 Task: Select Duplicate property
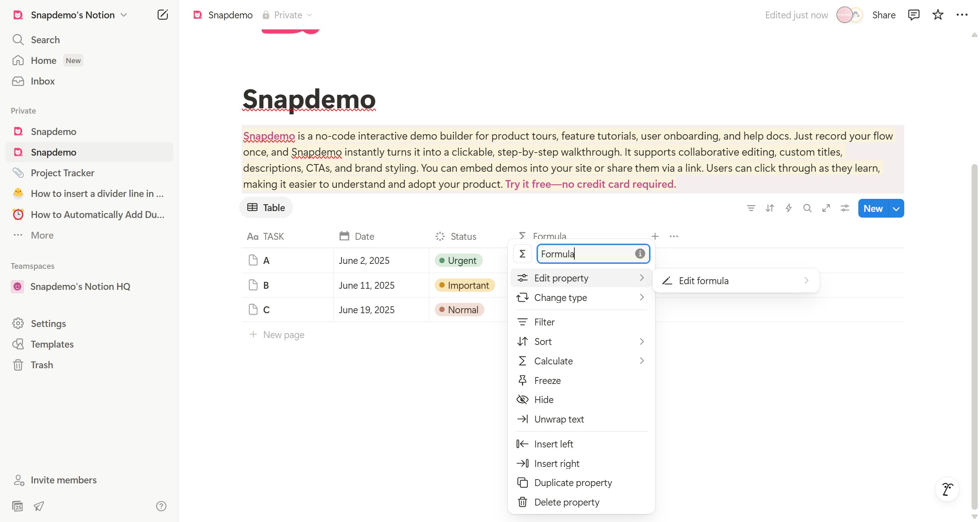pyautogui.click(x=581, y=483)
